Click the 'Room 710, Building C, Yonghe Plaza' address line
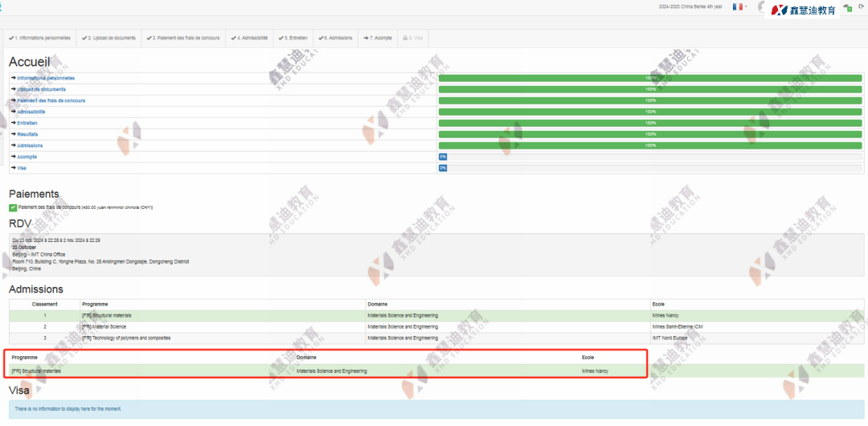 [x=100, y=261]
